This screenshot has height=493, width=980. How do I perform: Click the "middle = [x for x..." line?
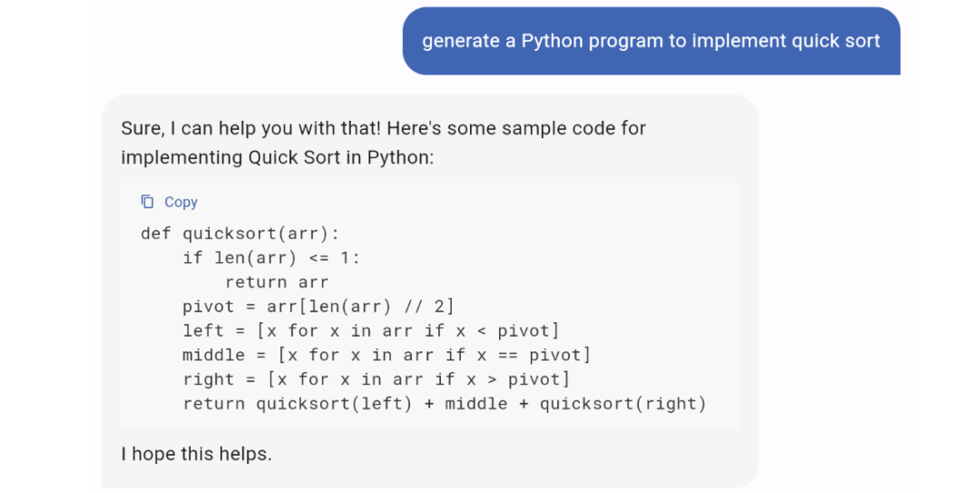[x=386, y=355]
